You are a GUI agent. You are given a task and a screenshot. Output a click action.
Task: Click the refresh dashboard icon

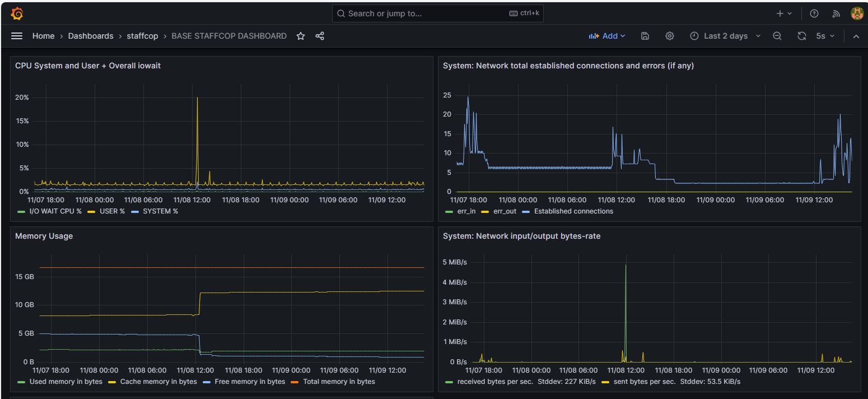click(801, 35)
